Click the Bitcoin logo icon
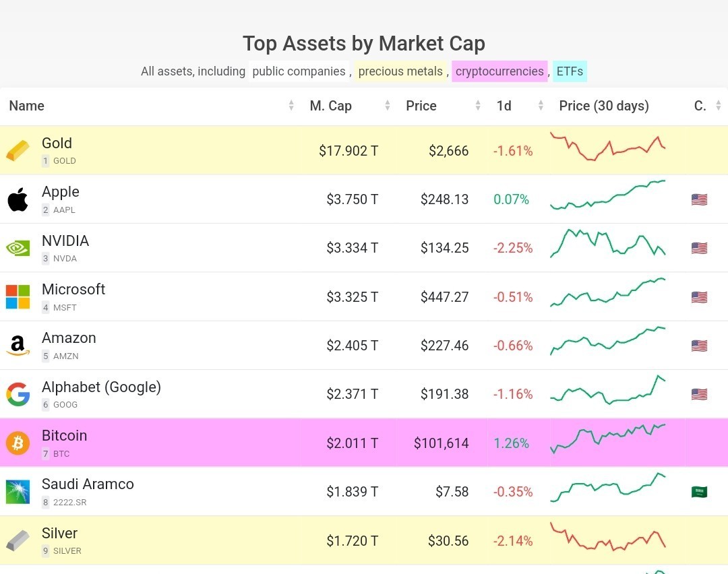This screenshot has height=574, width=728. 18,443
